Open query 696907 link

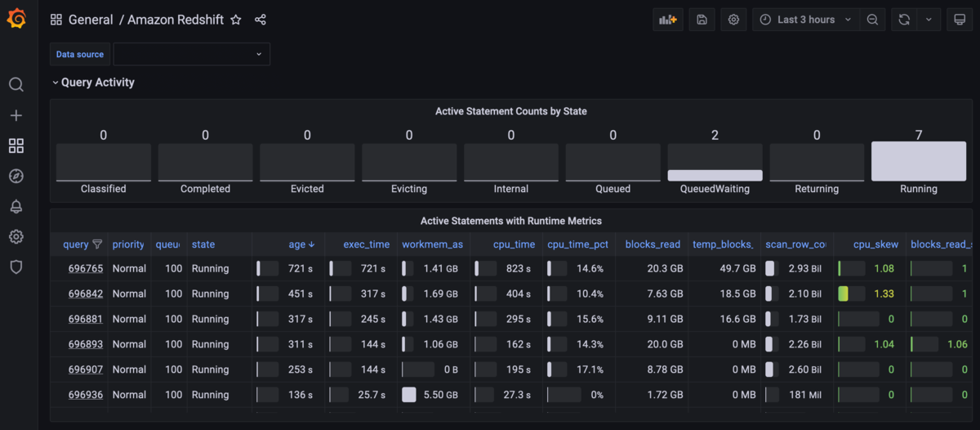(86, 370)
